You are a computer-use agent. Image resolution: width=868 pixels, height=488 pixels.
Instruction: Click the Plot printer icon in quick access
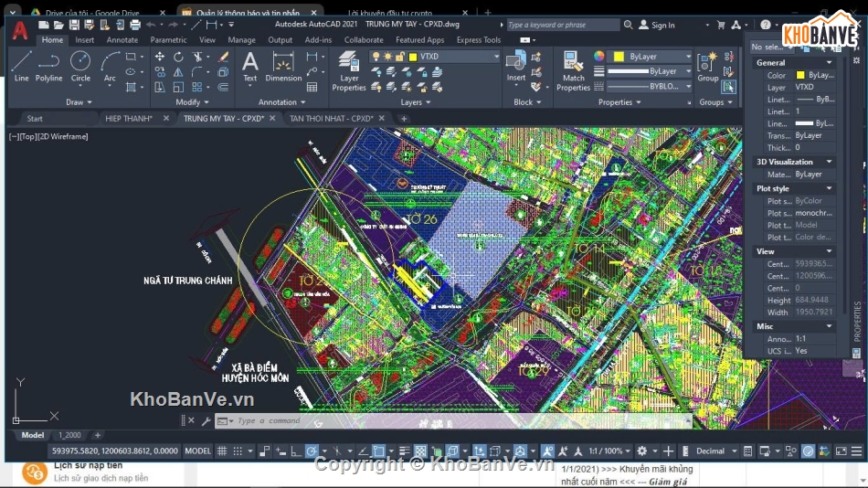pos(135,25)
